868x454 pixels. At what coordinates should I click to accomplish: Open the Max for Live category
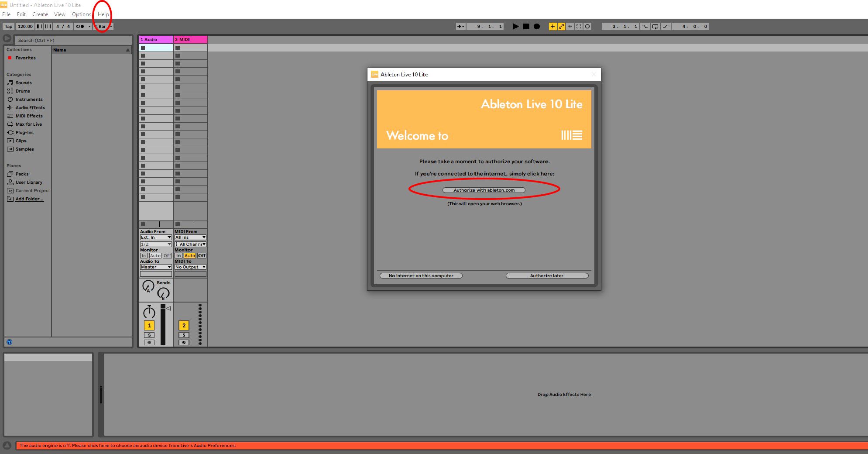(x=28, y=124)
